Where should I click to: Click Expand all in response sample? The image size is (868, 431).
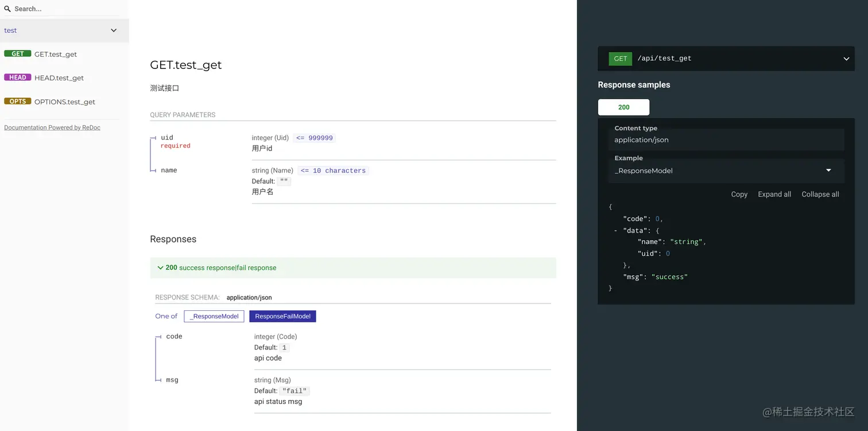[x=774, y=194]
